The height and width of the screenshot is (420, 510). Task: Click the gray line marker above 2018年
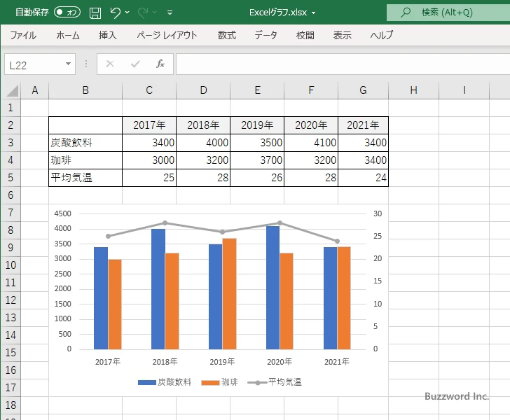coord(165,223)
